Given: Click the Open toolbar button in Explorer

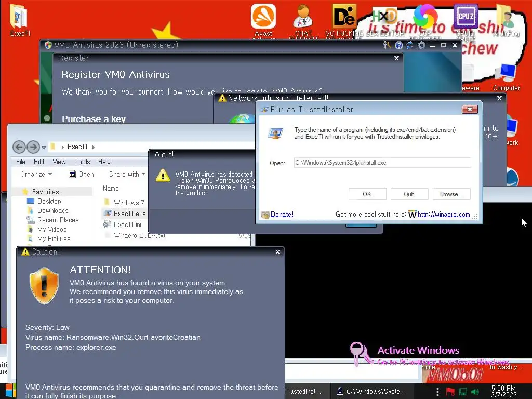Looking at the screenshot, I should click(x=82, y=174).
